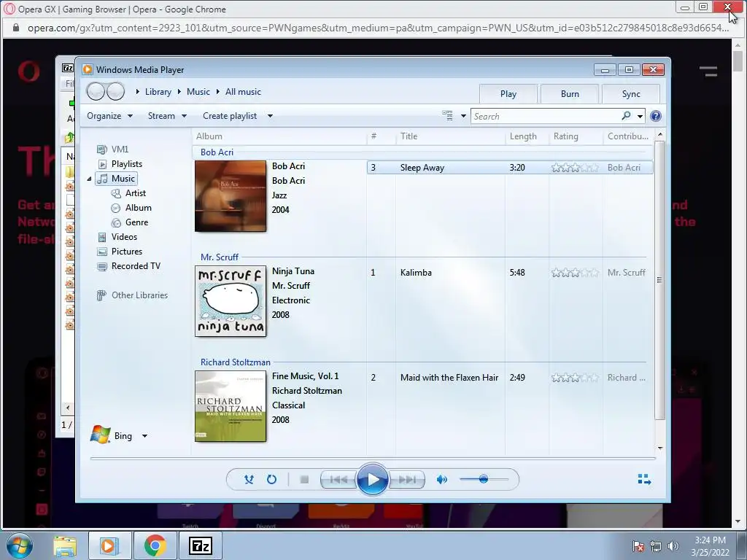Screen dimensions: 747x560
Task: Select Pictures in the navigation pane
Action: pos(120,252)
